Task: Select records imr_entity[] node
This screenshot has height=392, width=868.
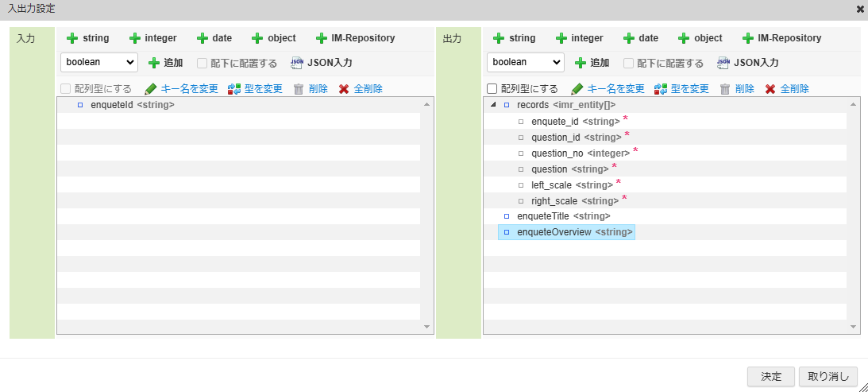Action: [x=565, y=105]
